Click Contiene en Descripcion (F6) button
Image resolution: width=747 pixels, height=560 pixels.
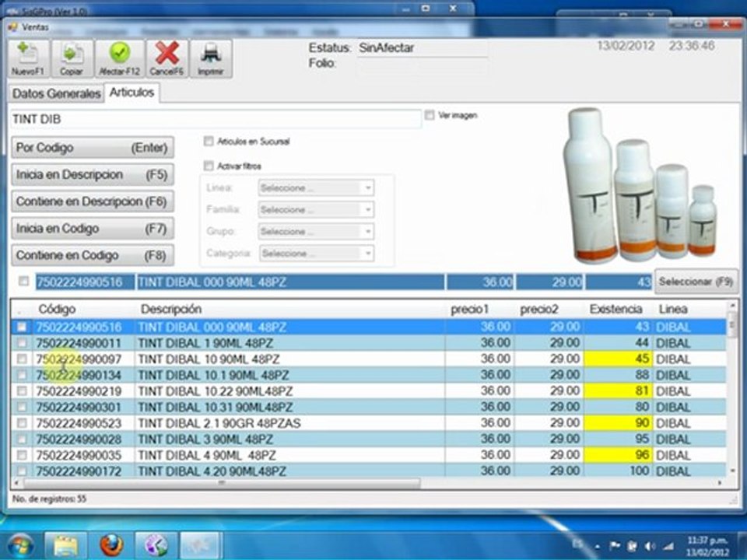pyautogui.click(x=93, y=201)
